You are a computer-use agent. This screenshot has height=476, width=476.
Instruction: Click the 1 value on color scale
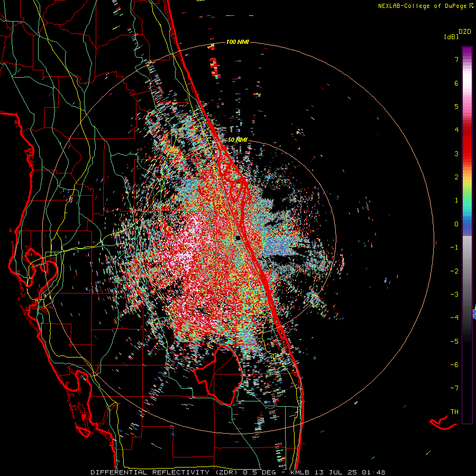coord(456,200)
